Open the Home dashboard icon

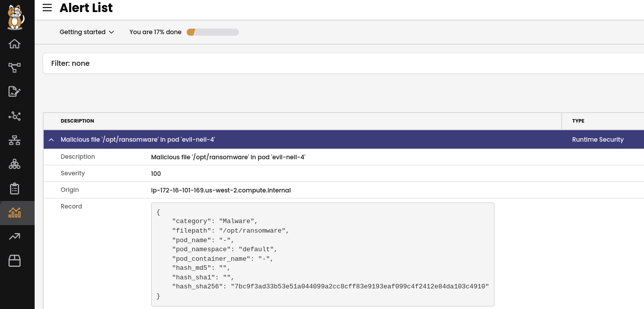tap(15, 44)
